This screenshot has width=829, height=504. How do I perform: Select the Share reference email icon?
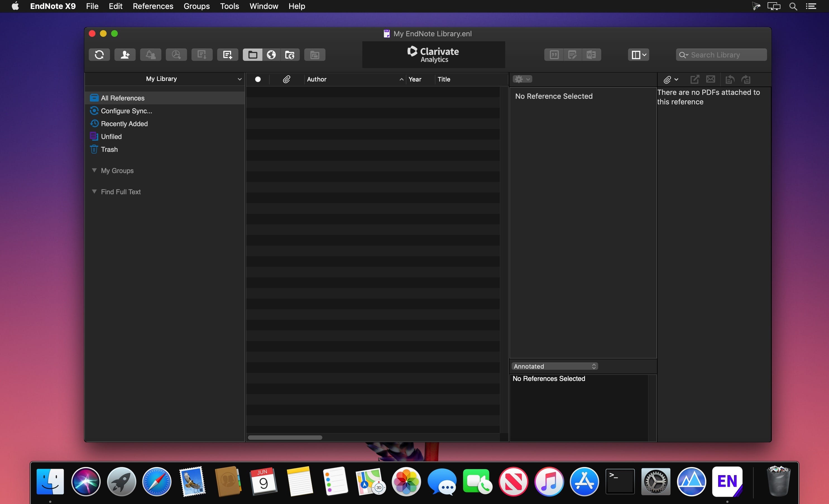click(x=710, y=79)
